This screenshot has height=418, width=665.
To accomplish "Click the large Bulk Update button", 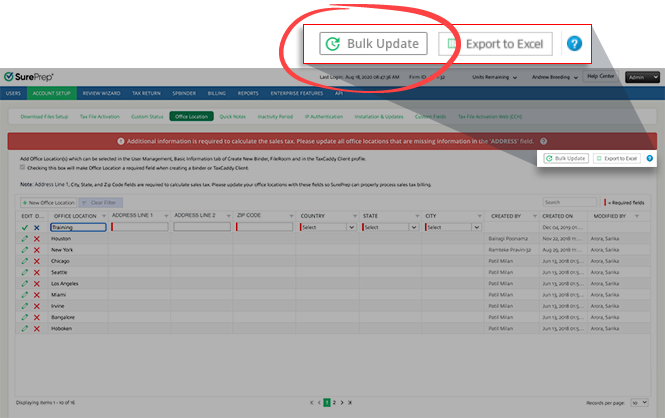I will (374, 44).
